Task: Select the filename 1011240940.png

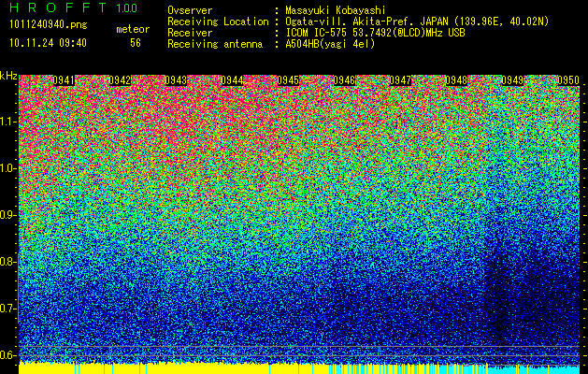Action: tap(49, 25)
